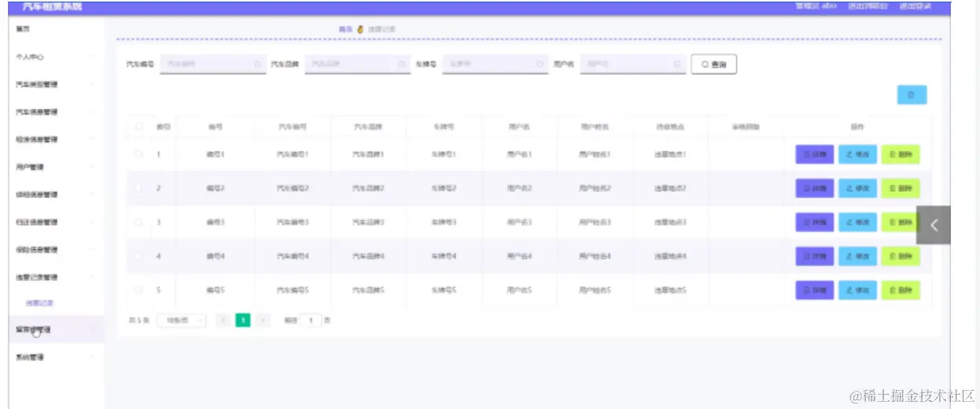Focus the 用户名 search input
The width and height of the screenshot is (980, 409).
(633, 64)
